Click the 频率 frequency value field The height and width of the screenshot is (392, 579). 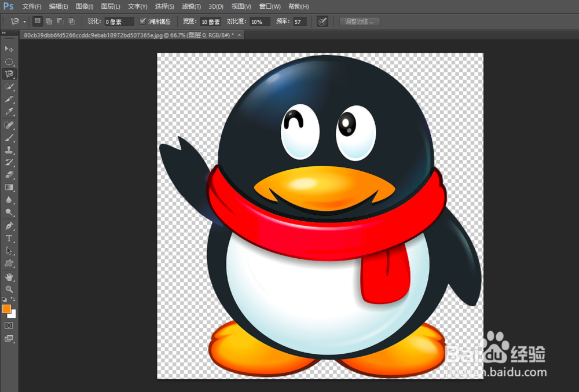coord(300,22)
